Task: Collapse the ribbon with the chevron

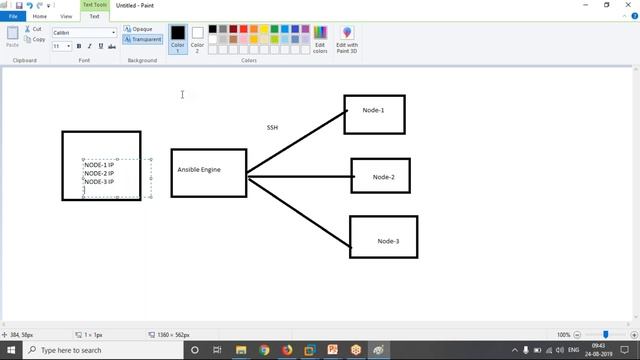Action: click(x=624, y=16)
